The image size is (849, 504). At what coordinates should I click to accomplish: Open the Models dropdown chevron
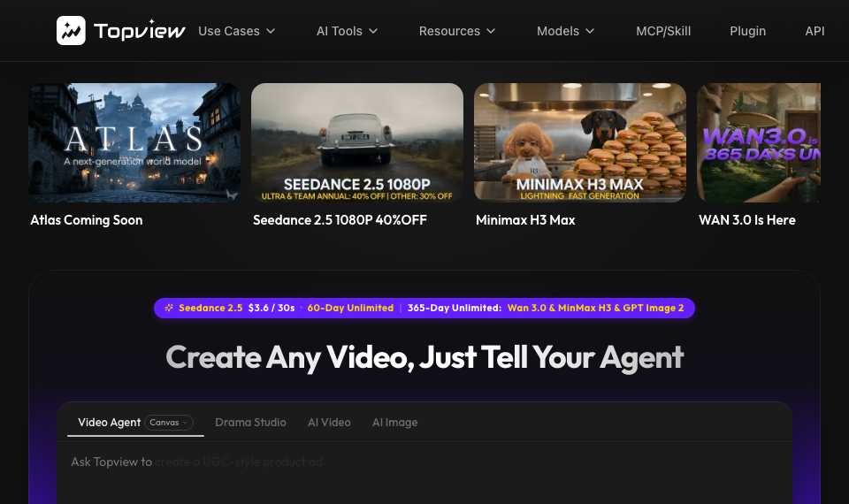pos(590,31)
